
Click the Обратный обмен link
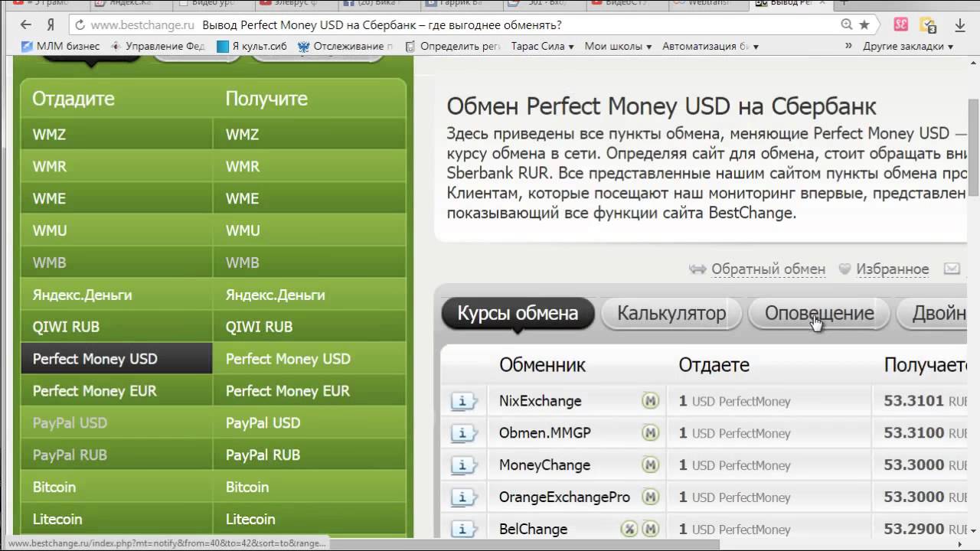click(768, 269)
